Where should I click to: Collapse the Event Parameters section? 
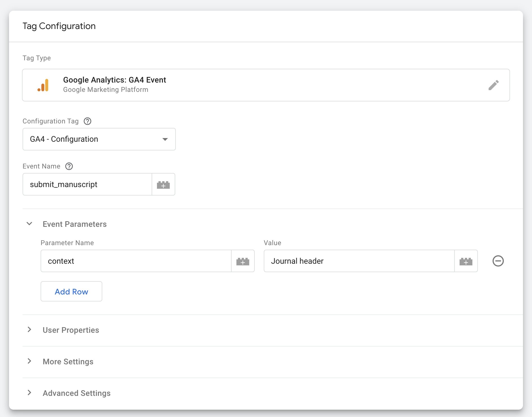[29, 224]
